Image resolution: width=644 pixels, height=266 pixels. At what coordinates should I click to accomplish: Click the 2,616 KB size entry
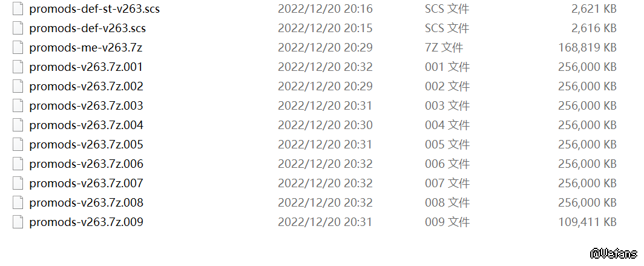(594, 28)
